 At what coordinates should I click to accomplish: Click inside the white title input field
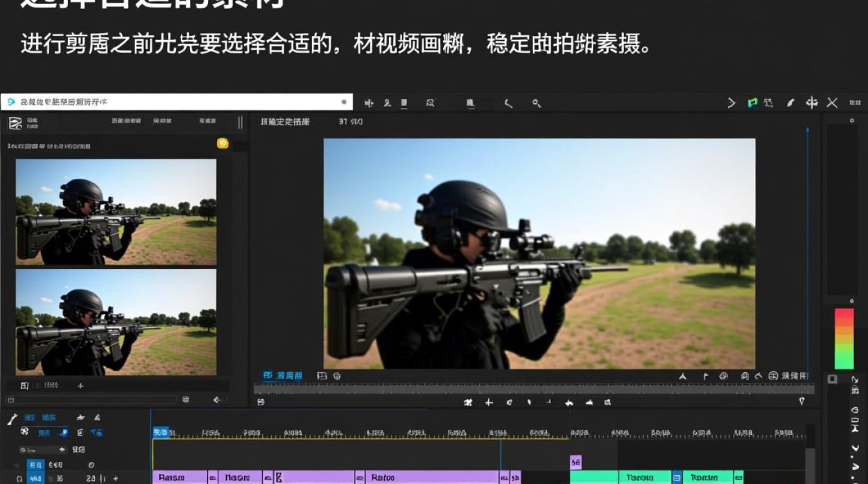[177, 102]
